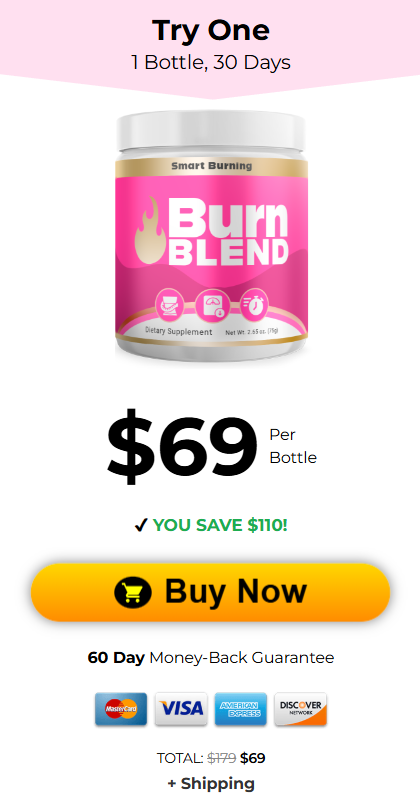Image resolution: width=420 pixels, height=795 pixels.
Task: Click the Buy Now button
Action: pos(210,592)
